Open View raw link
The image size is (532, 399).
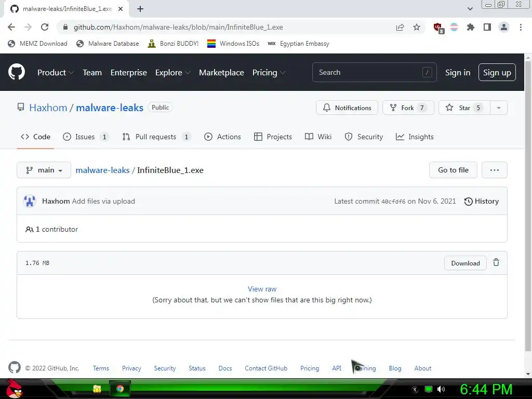262,289
